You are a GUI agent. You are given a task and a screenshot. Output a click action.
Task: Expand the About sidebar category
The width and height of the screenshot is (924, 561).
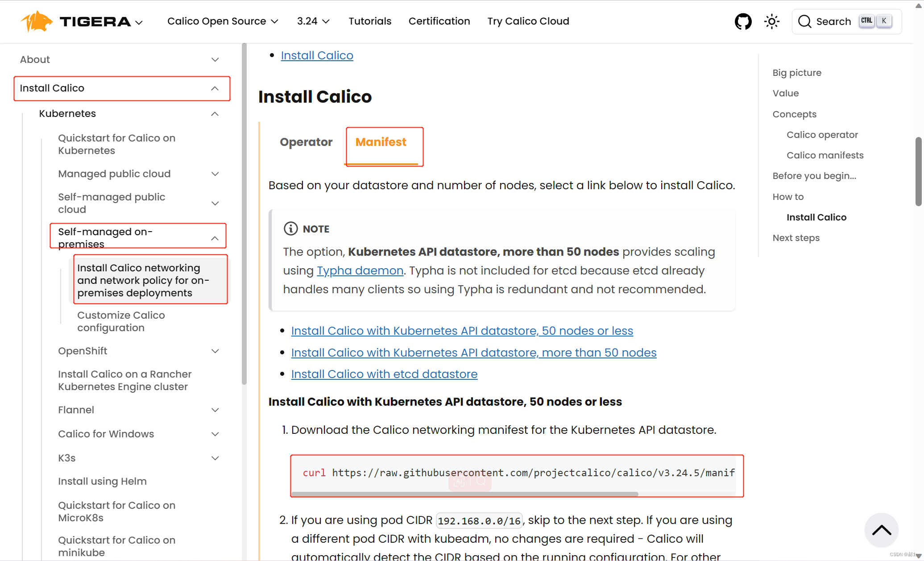(215, 60)
